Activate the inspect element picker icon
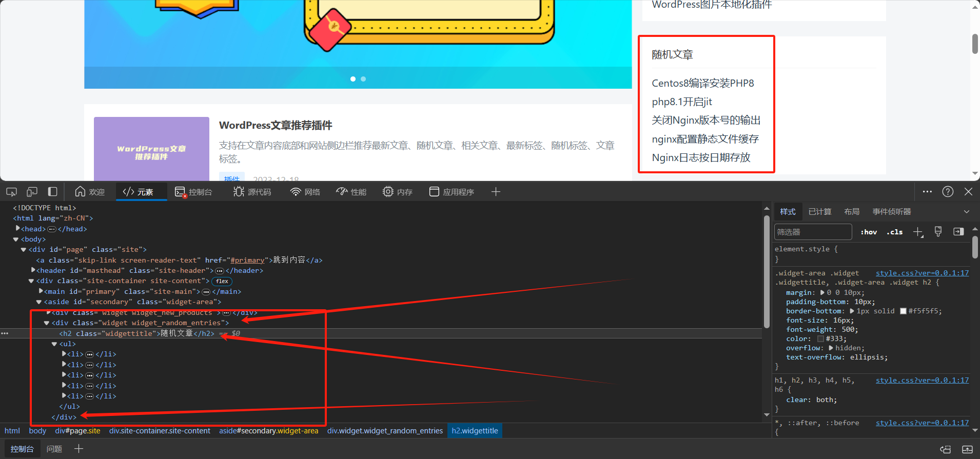 11,192
